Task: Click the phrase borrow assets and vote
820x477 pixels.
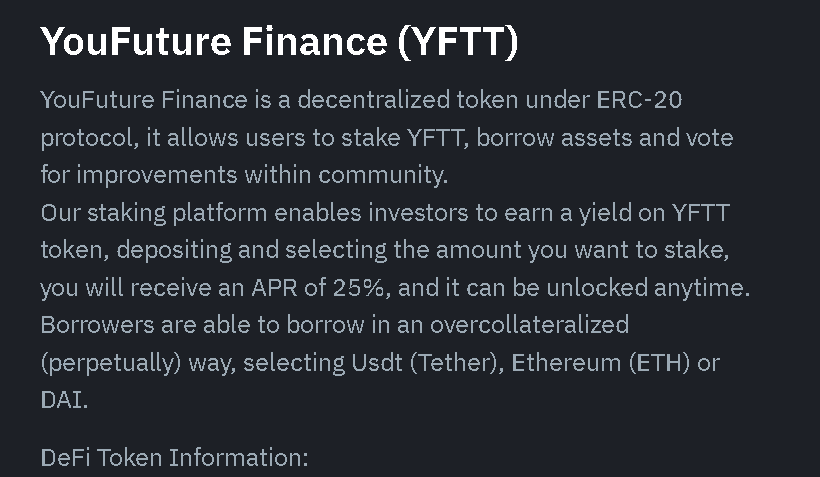Action: click(605, 138)
